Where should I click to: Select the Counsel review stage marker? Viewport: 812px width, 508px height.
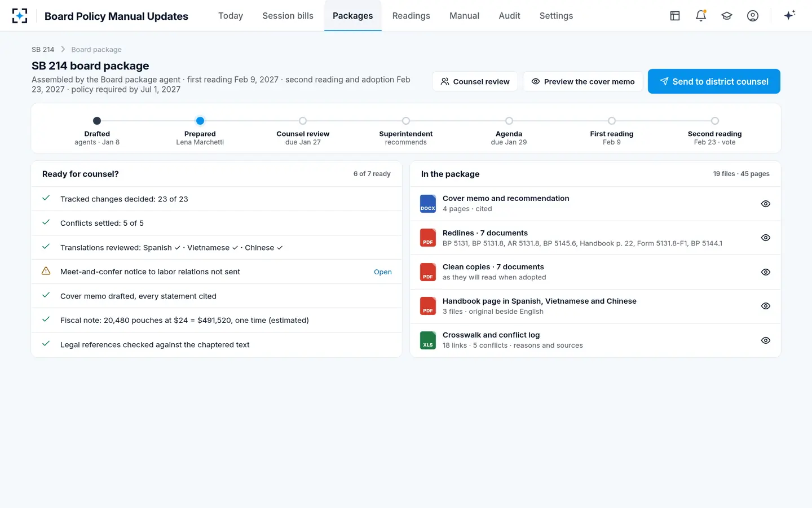coord(303,121)
